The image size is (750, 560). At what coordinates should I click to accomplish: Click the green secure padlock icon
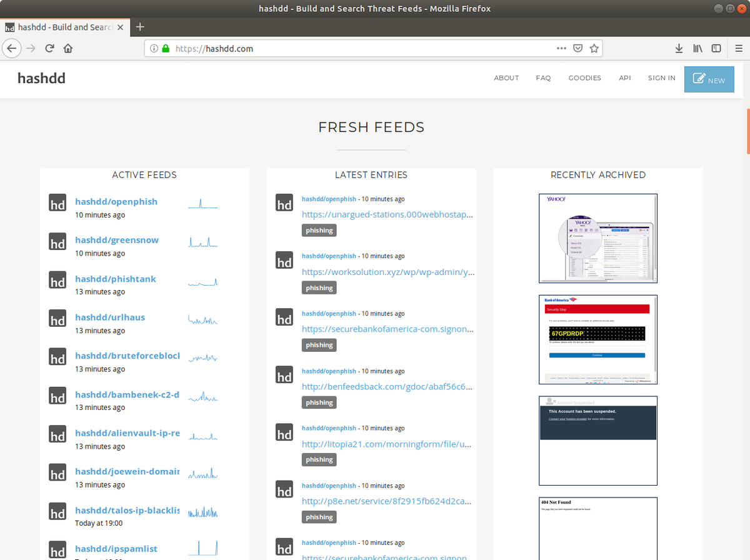pos(166,48)
